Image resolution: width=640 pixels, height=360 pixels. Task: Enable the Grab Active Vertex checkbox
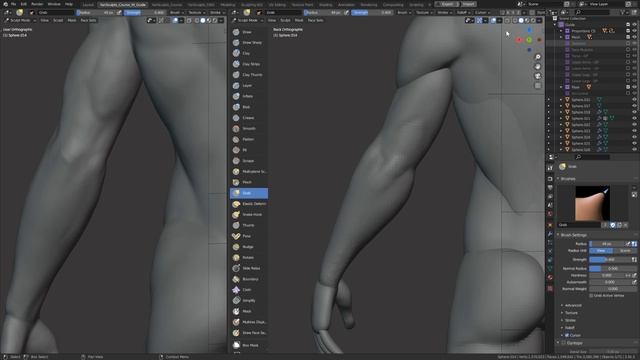coord(591,296)
